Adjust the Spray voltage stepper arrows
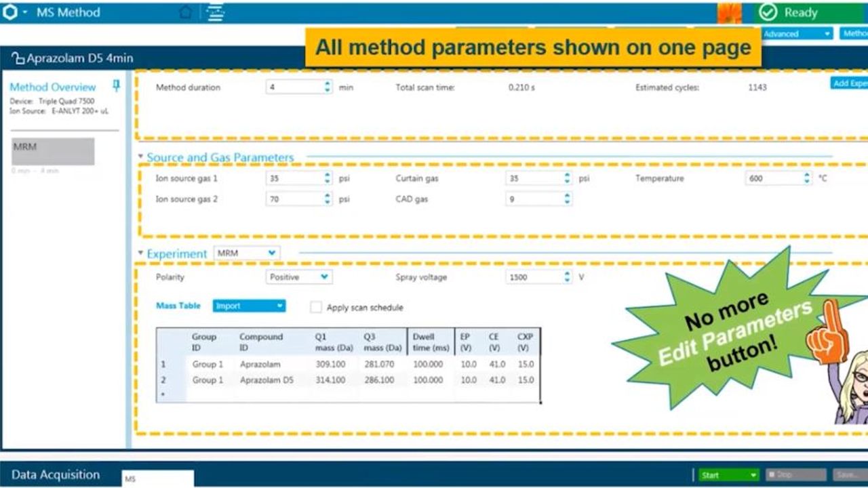The height and width of the screenshot is (488, 868). point(568,277)
